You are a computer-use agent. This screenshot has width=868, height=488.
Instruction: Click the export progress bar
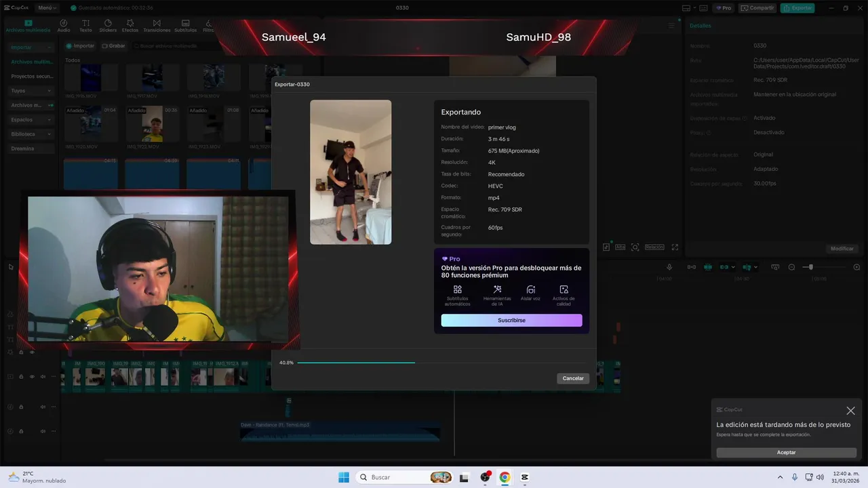click(442, 363)
